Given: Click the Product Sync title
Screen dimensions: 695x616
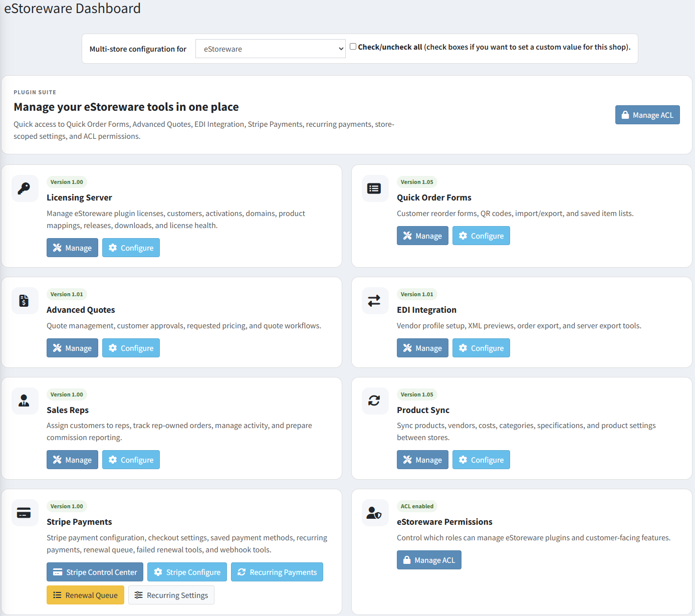Looking at the screenshot, I should coord(423,410).
